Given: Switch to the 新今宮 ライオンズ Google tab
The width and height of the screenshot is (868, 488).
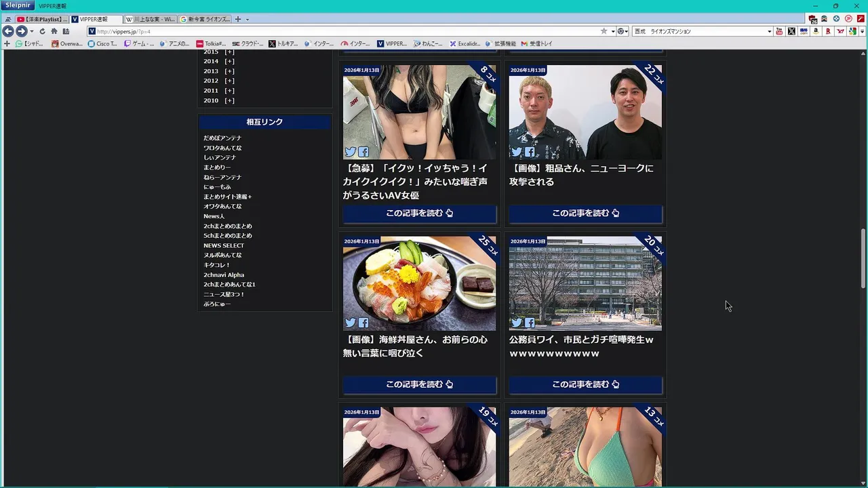Looking at the screenshot, I should pos(205,19).
